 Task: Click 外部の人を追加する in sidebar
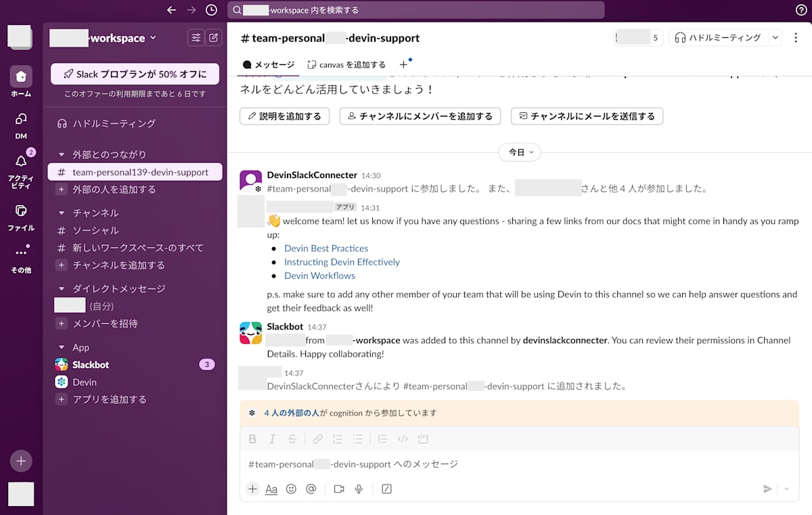135,189
